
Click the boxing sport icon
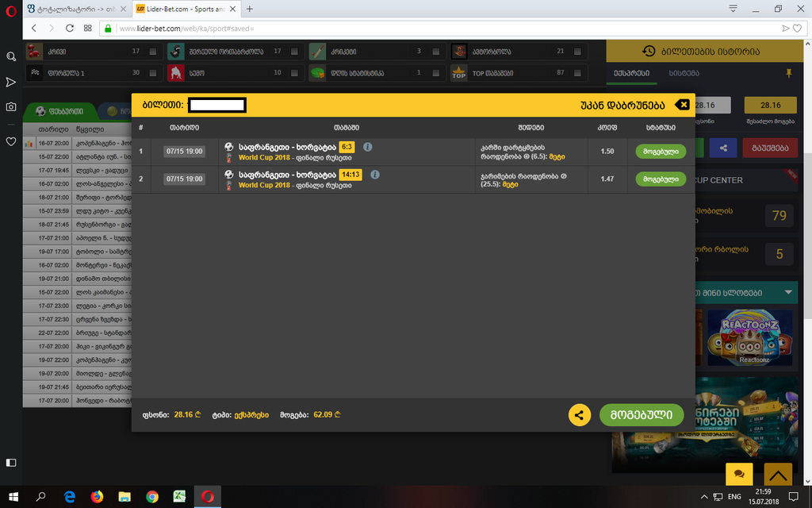pyautogui.click(x=34, y=52)
